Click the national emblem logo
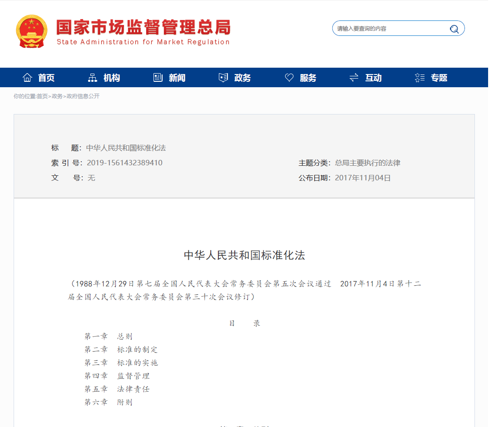Screen dimensions: 504x427 tap(32, 31)
